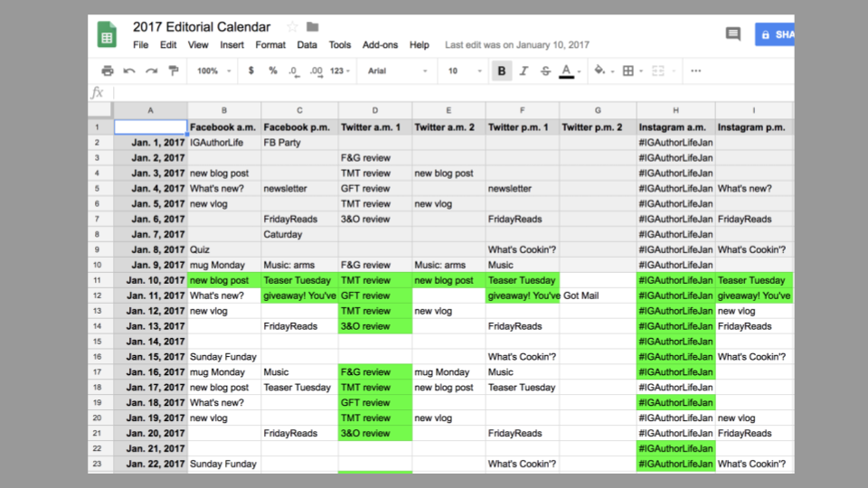Toggle bold formatting

tap(502, 70)
